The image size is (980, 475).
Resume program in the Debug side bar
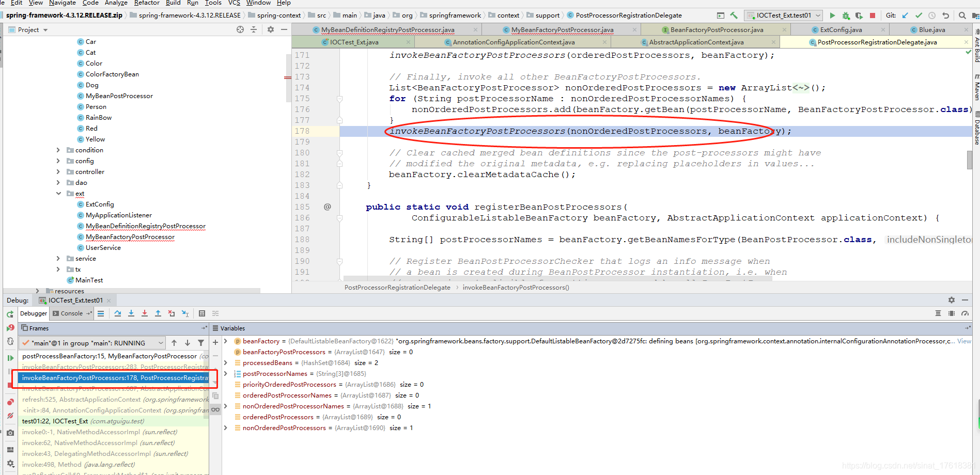(10, 358)
